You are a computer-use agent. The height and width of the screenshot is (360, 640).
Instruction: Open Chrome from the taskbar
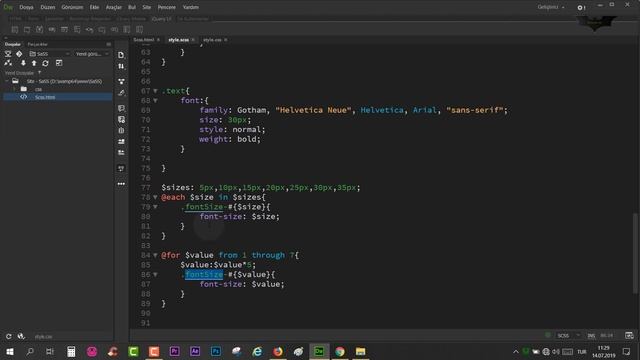click(x=340, y=351)
